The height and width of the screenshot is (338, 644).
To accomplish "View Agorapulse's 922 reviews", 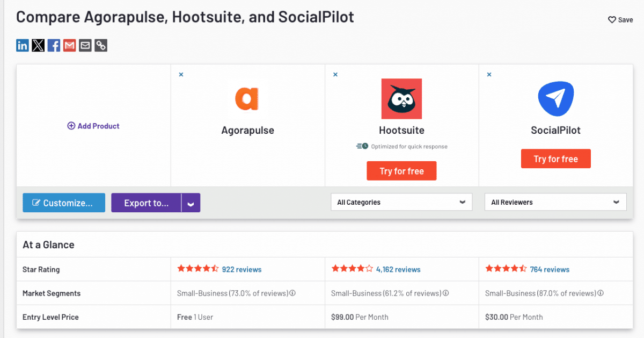I will click(x=241, y=269).
